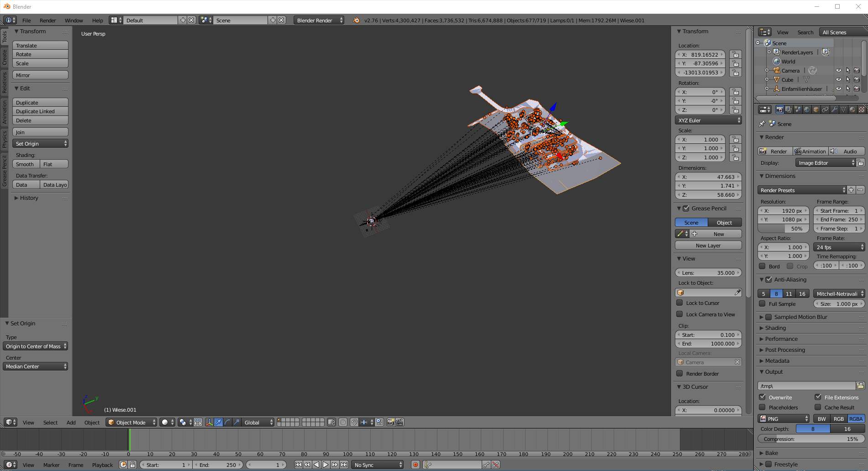
Task: Enable the magnet snap icon in the header
Action: click(354, 423)
